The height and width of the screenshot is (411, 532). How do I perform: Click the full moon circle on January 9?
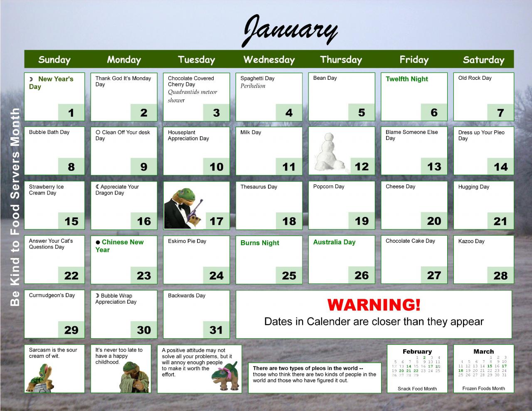point(98,133)
